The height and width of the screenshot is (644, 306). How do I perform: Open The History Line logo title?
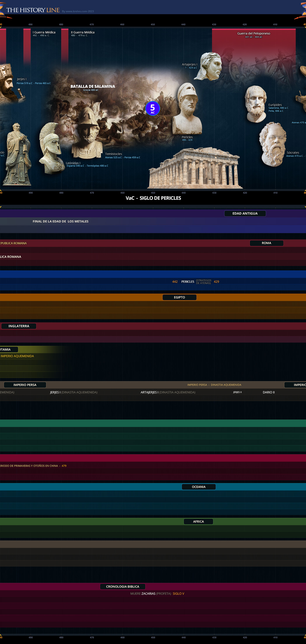[x=33, y=10]
